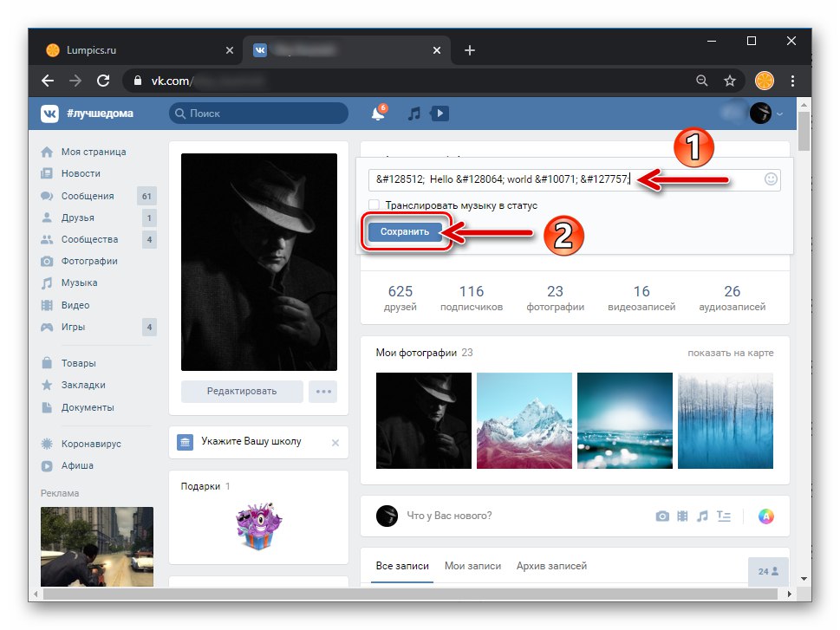Viewport: 840px width, 630px height.
Task: Click the zoom magnifier icon in address bar
Action: point(702,81)
